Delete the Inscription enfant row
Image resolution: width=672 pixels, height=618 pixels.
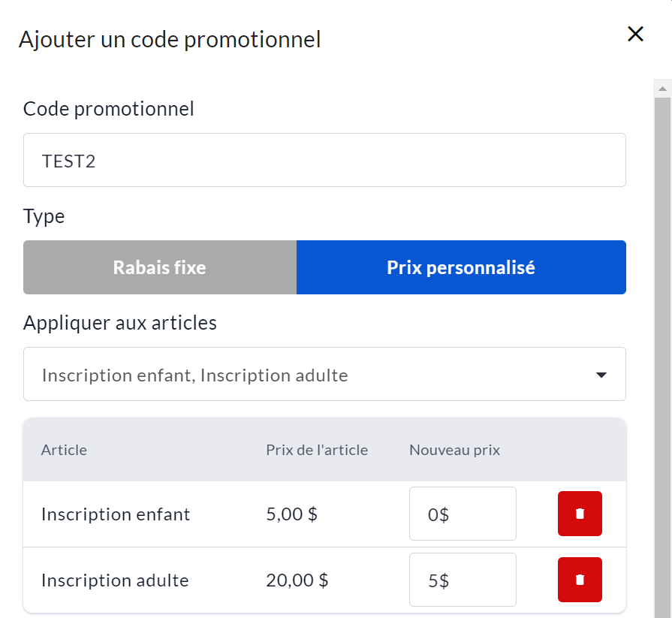tap(580, 514)
